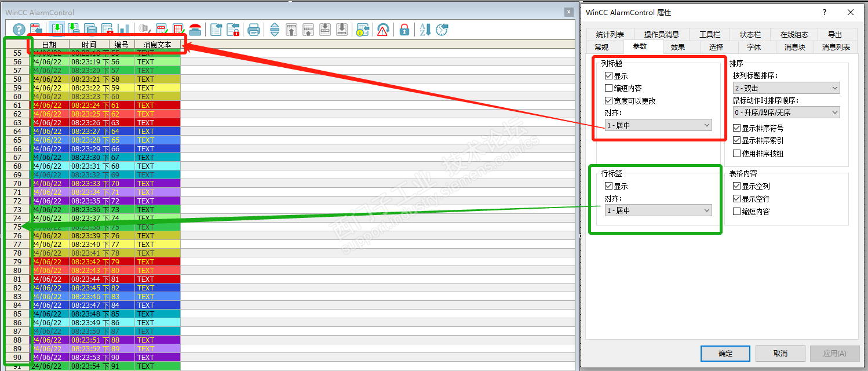Click the 时间 column header

pos(89,44)
